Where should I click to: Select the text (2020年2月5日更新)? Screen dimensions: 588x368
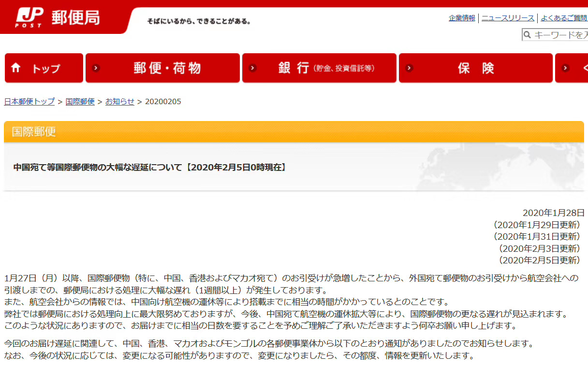(x=538, y=261)
